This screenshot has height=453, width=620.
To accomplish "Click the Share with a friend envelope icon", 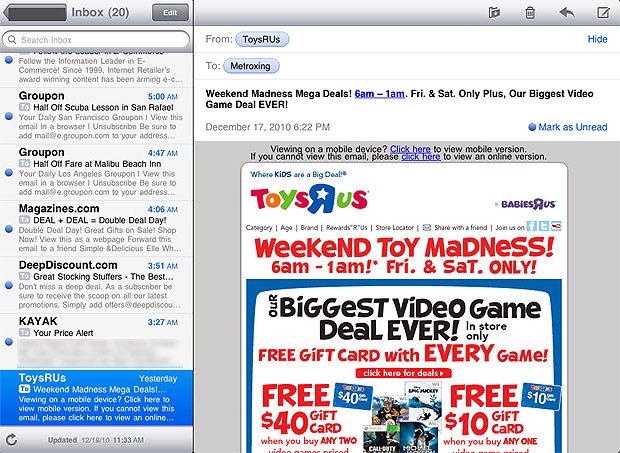I will pos(427,227).
